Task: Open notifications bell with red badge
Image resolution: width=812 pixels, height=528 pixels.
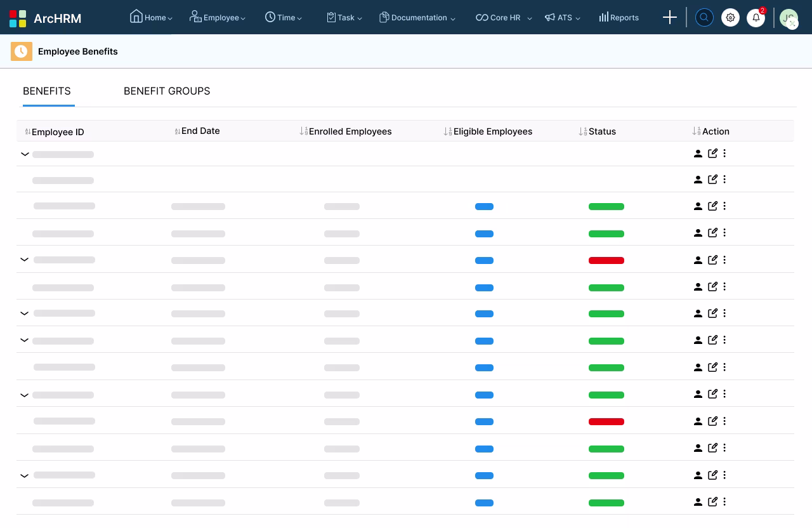Action: tap(756, 18)
